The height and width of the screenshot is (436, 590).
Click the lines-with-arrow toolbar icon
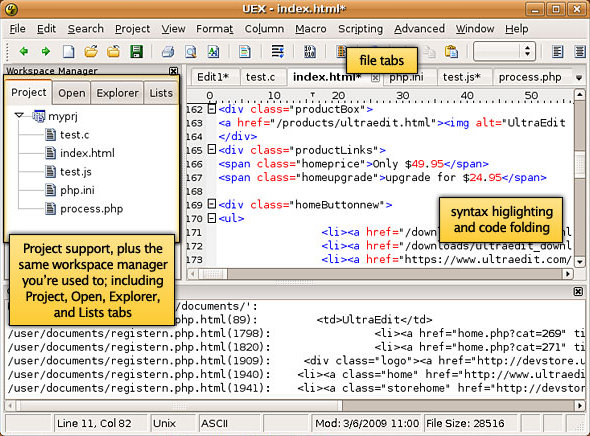click(278, 51)
